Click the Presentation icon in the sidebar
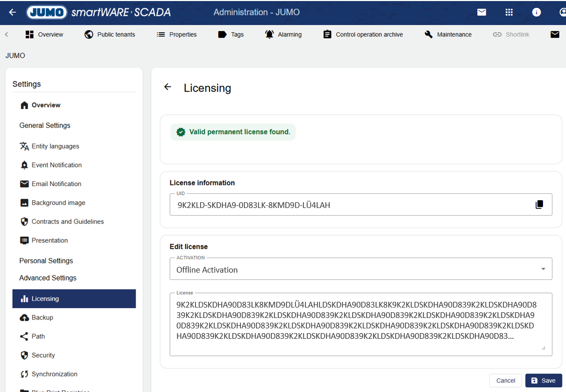 24,240
